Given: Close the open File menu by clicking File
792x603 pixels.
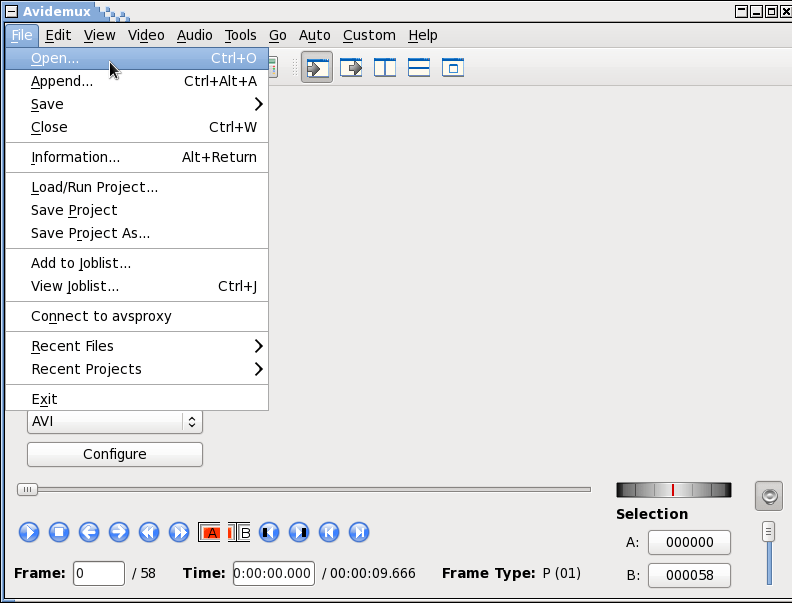Looking at the screenshot, I should pyautogui.click(x=22, y=35).
